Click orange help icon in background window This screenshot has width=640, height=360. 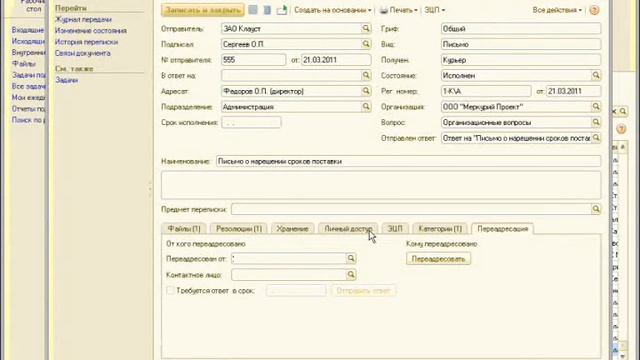pyautogui.click(x=621, y=129)
